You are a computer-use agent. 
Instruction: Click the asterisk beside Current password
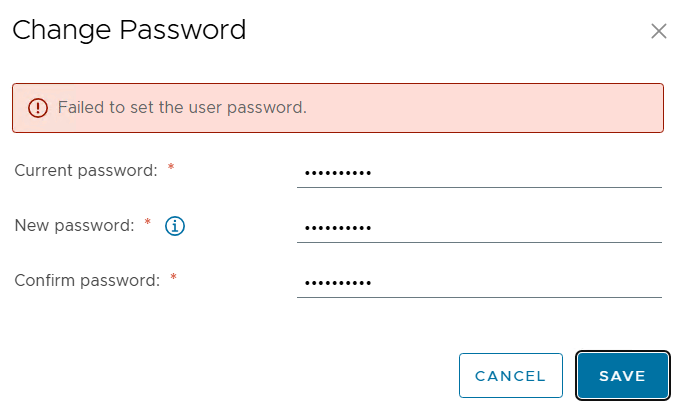click(x=171, y=168)
